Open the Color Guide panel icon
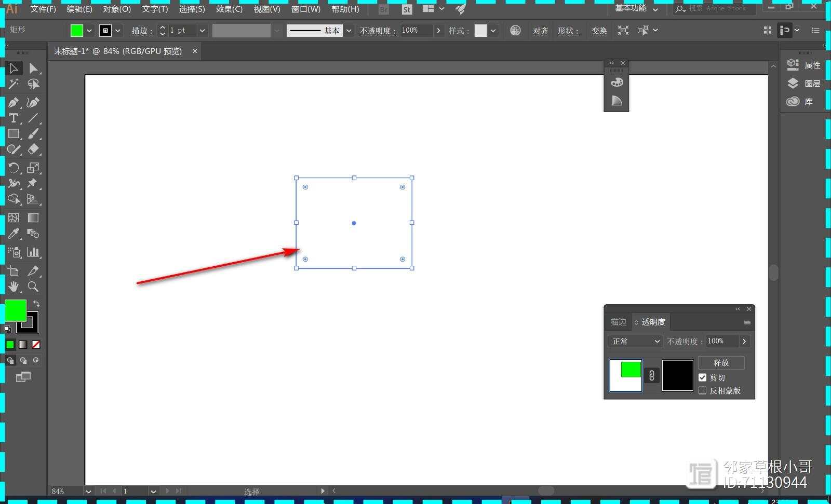This screenshot has width=831, height=504. [x=616, y=101]
